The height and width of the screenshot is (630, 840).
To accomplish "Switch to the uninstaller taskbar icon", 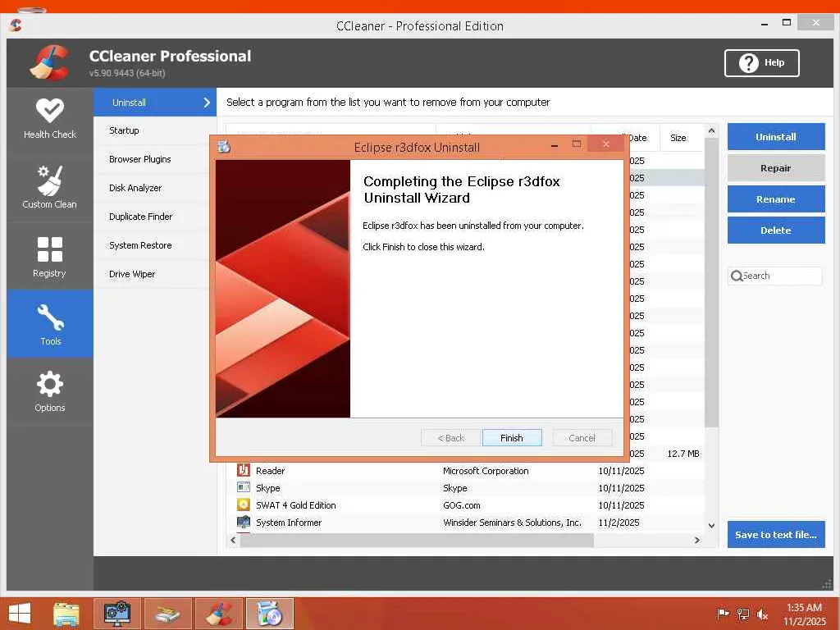I will point(270,614).
